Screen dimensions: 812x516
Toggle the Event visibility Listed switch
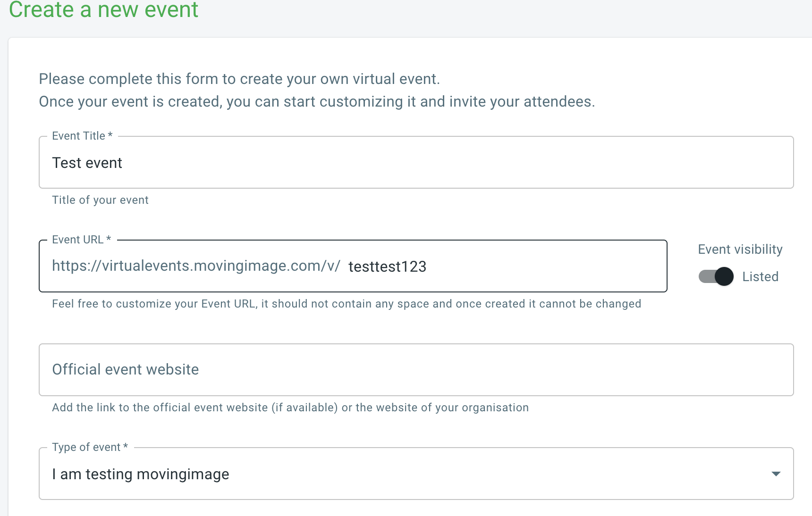[716, 276]
